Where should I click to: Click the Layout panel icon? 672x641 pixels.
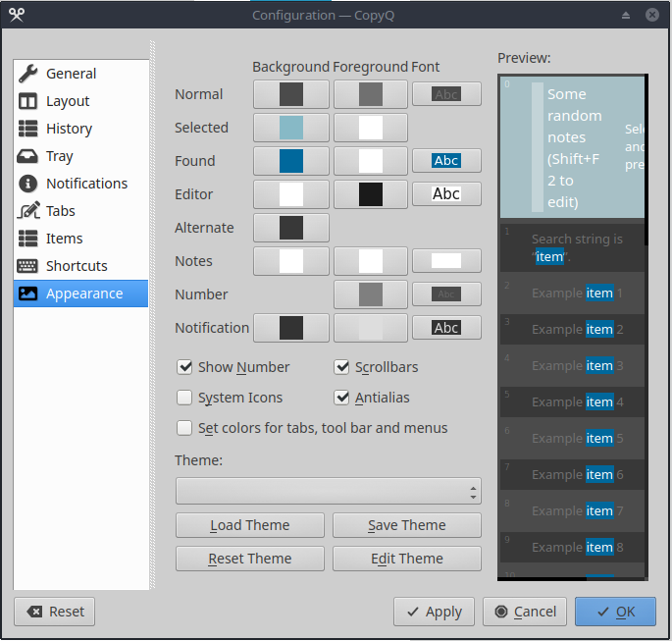pyautogui.click(x=28, y=101)
